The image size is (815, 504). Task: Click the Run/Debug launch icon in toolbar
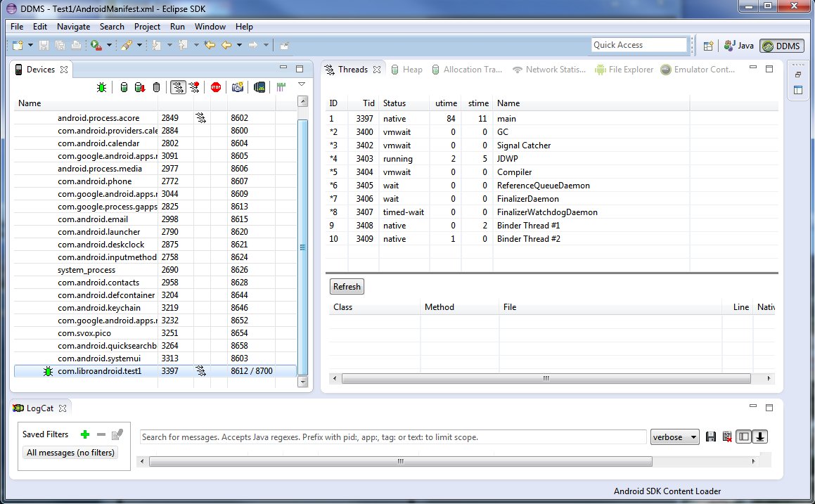(96, 45)
